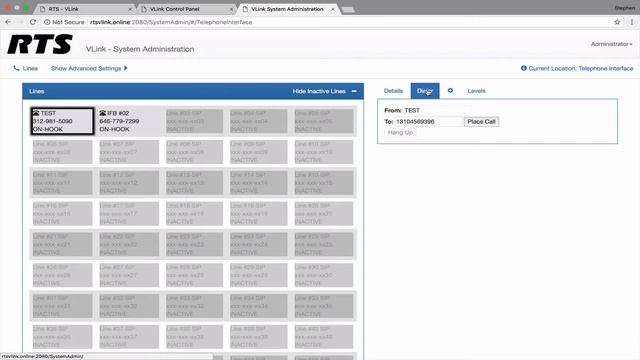Screen dimensions: 640x360
Task: Switch to the RTS - VLink browser tab
Action: coord(86,9)
